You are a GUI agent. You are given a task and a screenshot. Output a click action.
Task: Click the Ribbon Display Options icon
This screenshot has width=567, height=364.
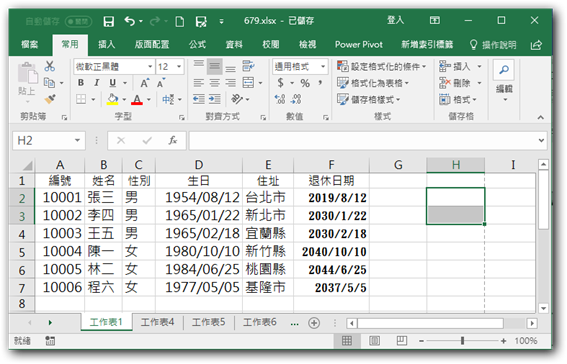pos(435,20)
